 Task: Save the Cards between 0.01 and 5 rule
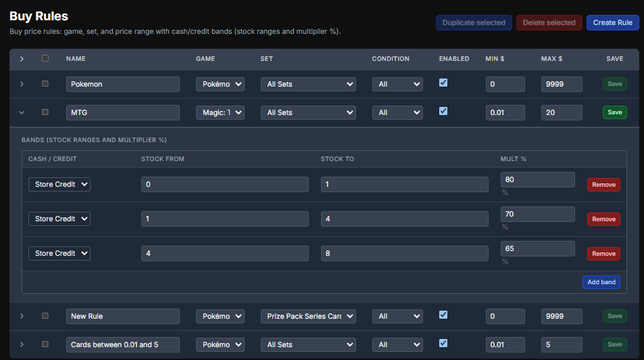coord(614,344)
